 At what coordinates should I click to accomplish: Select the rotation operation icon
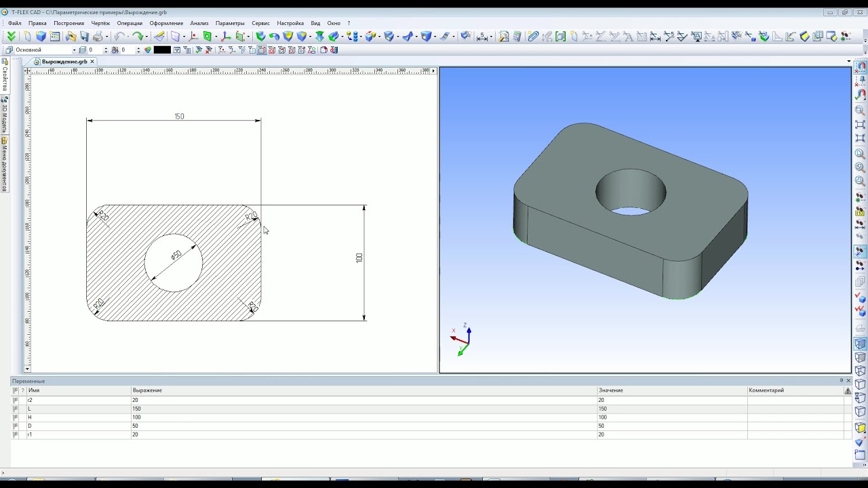274,36
